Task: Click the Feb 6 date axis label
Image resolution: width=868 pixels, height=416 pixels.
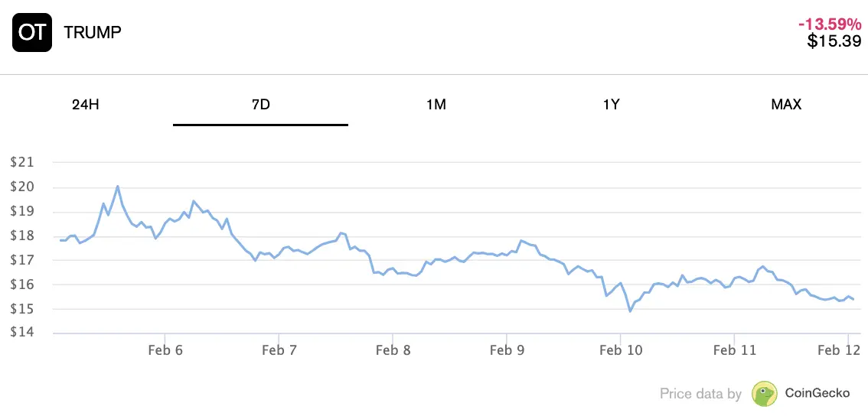Action: pyautogui.click(x=165, y=350)
